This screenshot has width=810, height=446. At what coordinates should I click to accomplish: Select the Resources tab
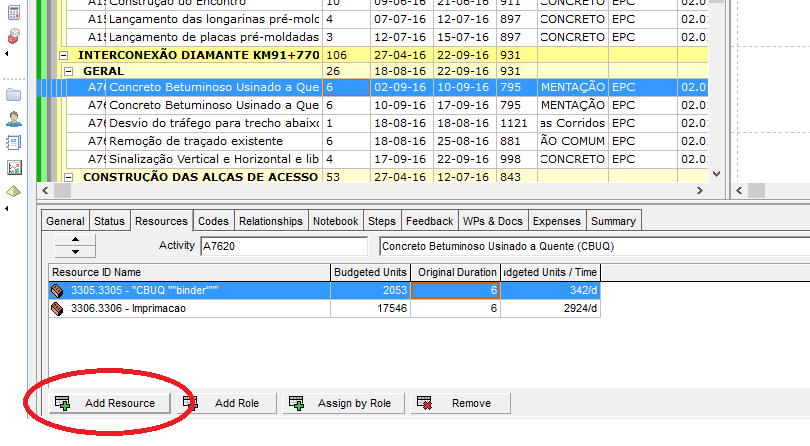click(161, 221)
